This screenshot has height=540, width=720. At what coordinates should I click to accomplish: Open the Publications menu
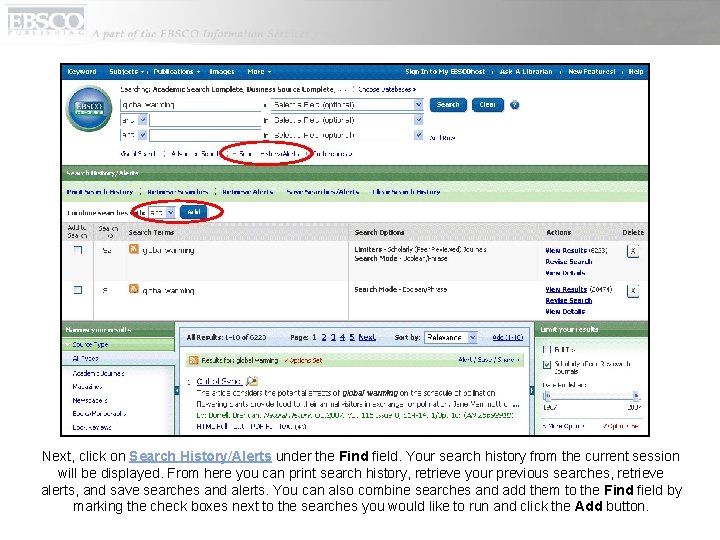pyautogui.click(x=176, y=72)
